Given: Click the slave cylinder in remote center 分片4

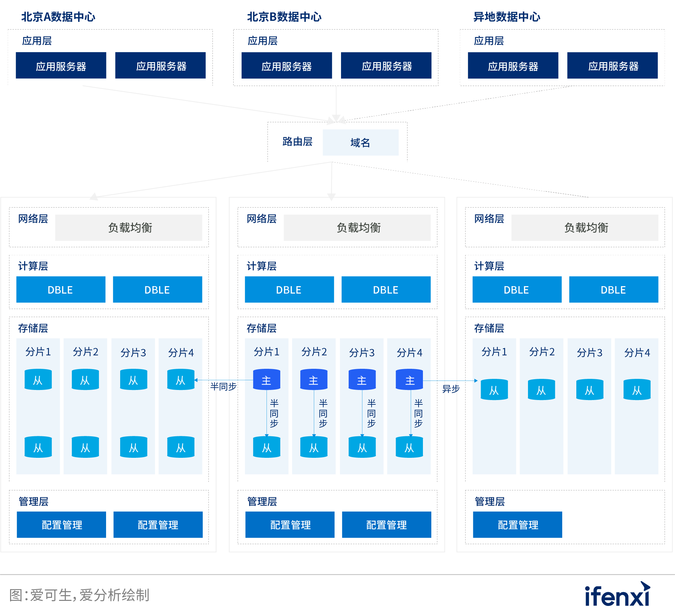Looking at the screenshot, I should pos(637,390).
